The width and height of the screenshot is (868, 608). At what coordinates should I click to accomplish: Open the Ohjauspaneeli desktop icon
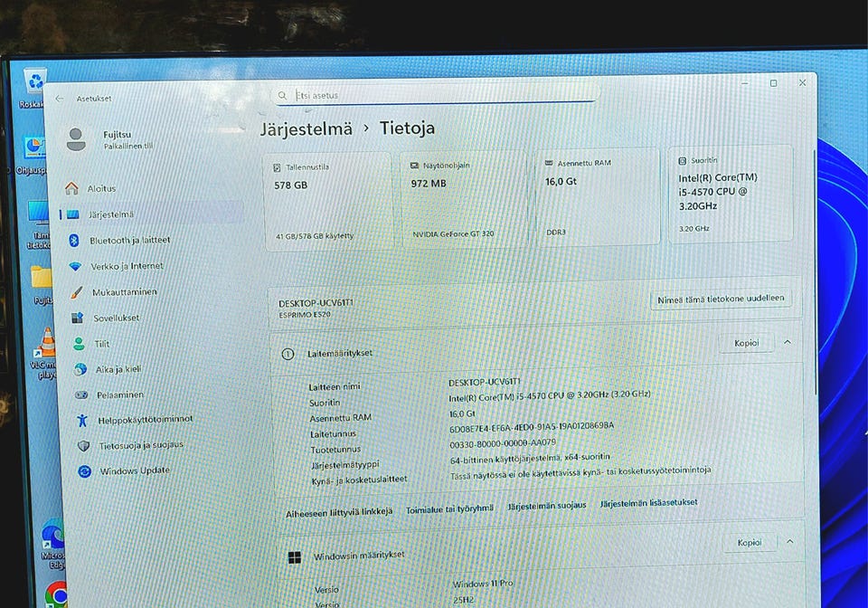click(33, 155)
